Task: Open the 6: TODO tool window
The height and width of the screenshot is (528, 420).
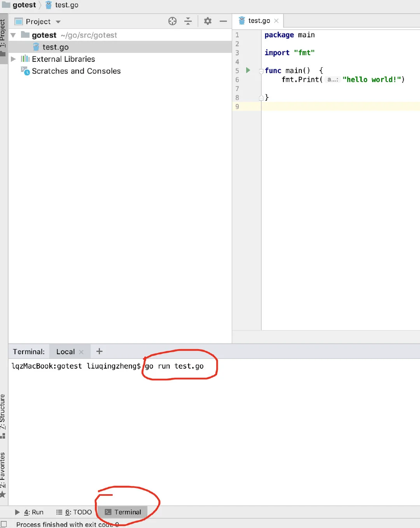Action: (x=74, y=512)
